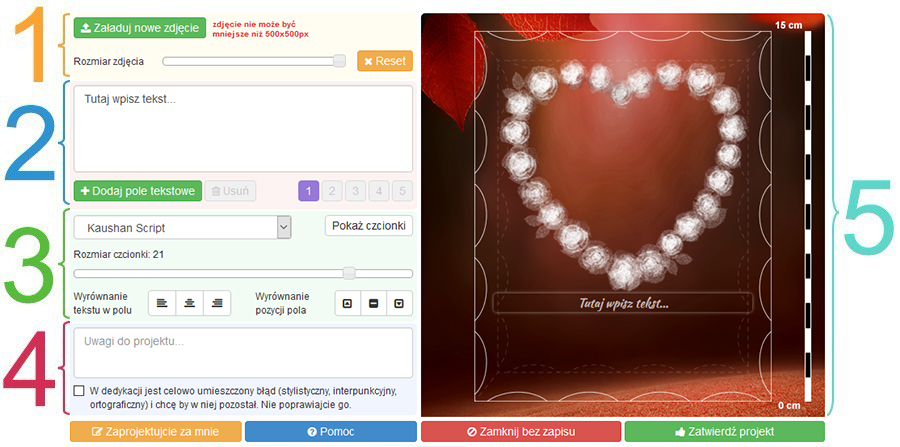
Task: Click the Rozmiar zdjęcia slider handle
Action: point(339,61)
